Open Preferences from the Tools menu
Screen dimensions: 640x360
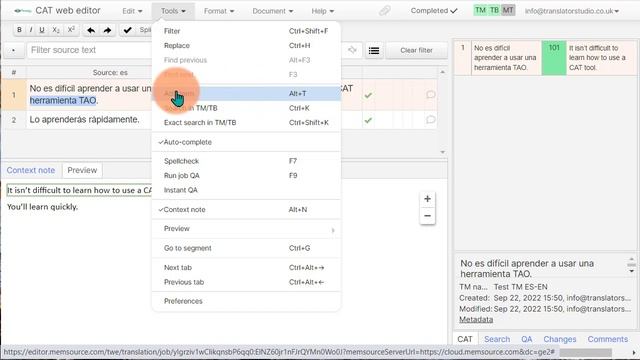coord(246,301)
